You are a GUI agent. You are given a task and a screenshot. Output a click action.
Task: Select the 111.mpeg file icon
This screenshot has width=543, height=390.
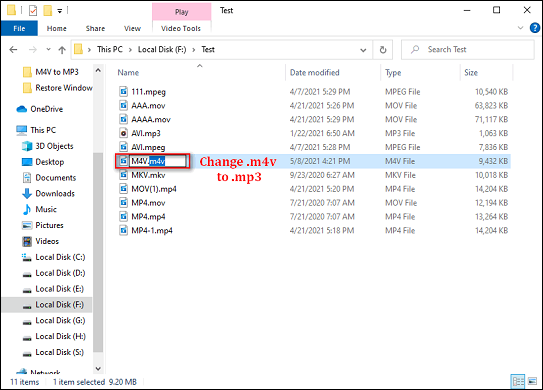[x=123, y=91]
